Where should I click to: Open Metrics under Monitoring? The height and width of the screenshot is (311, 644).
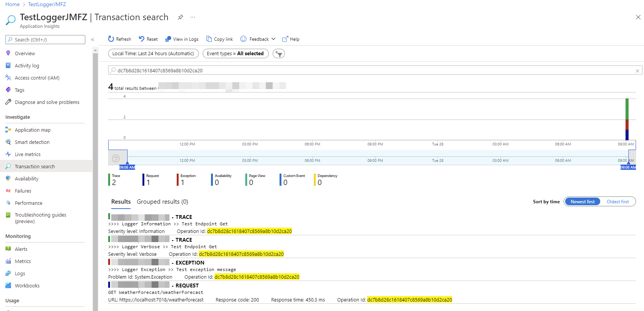[23, 262]
